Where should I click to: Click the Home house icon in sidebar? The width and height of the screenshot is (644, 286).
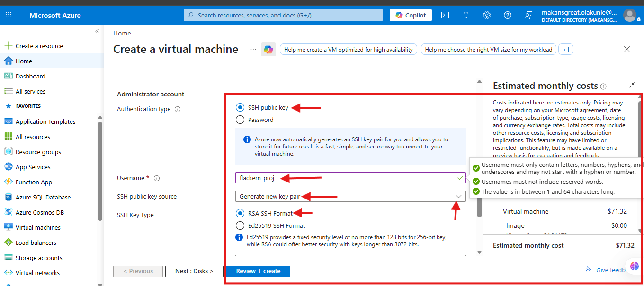[x=8, y=61]
